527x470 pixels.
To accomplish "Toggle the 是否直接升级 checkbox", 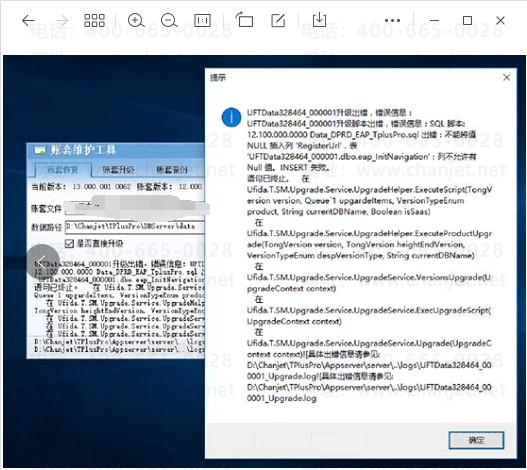I will [x=69, y=243].
